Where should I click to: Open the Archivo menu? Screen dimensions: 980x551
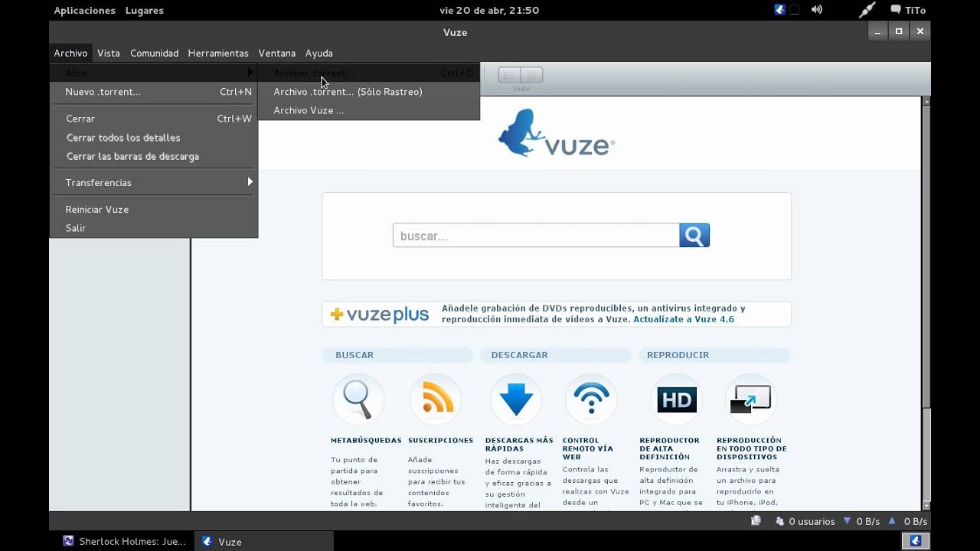click(x=70, y=53)
